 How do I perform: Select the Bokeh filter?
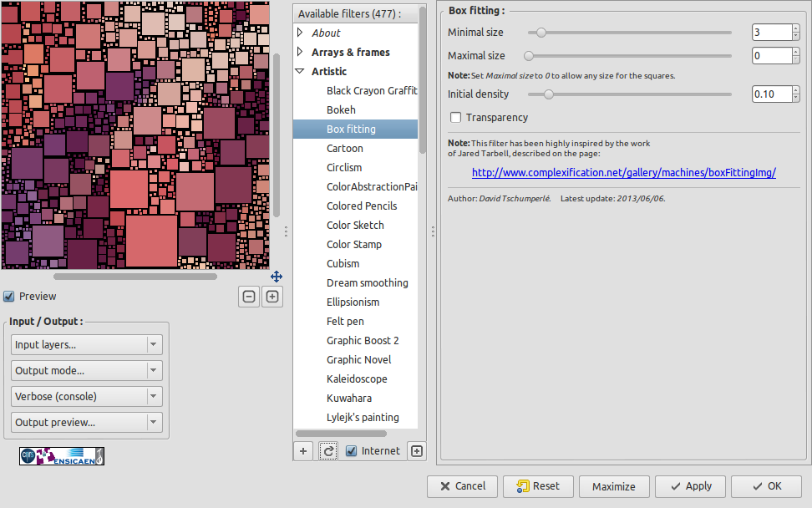pyautogui.click(x=355, y=109)
